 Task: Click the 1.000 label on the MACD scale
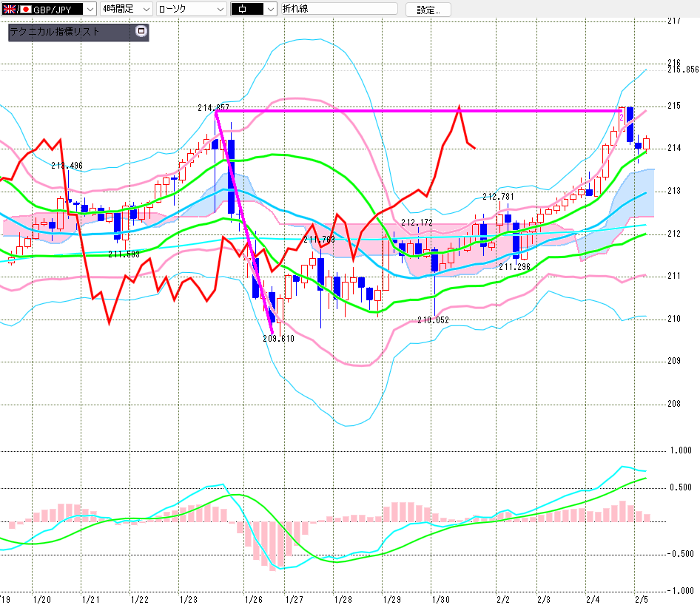679,450
